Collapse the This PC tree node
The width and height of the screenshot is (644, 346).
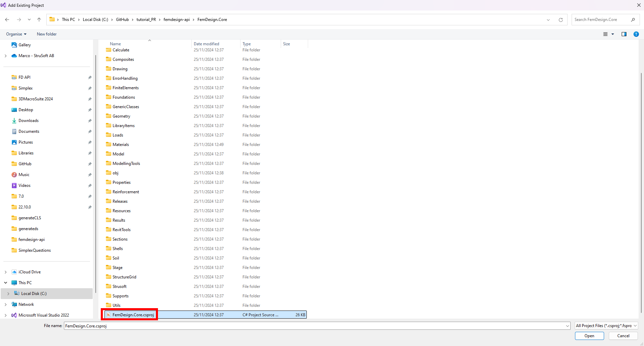pyautogui.click(x=6, y=283)
